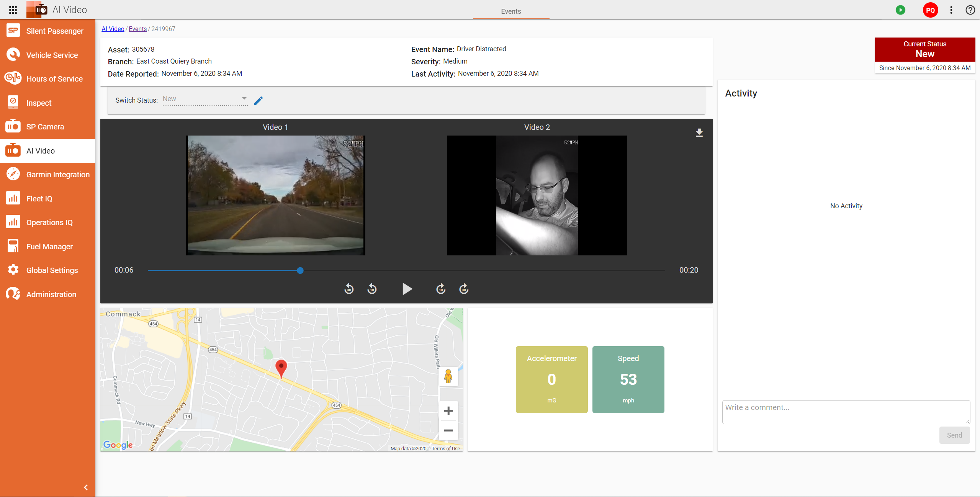Zoom in on the map
This screenshot has height=497, width=980.
click(448, 411)
